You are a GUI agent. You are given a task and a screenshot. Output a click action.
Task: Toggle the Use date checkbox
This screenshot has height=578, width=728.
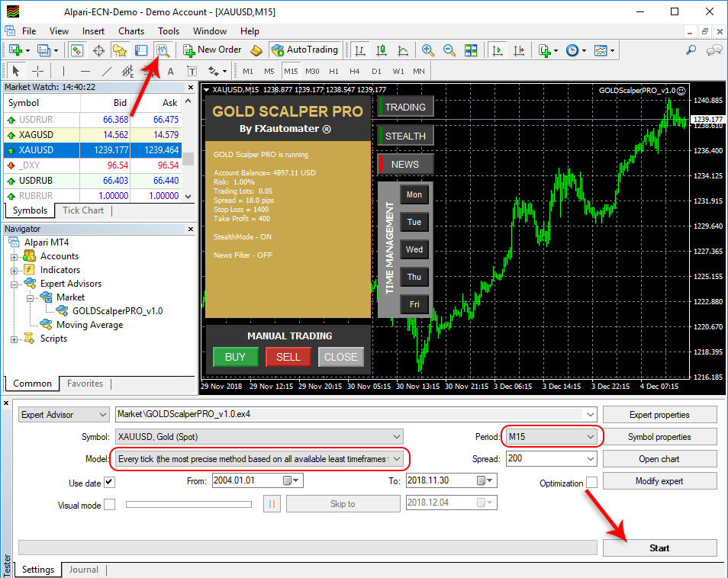[x=110, y=483]
